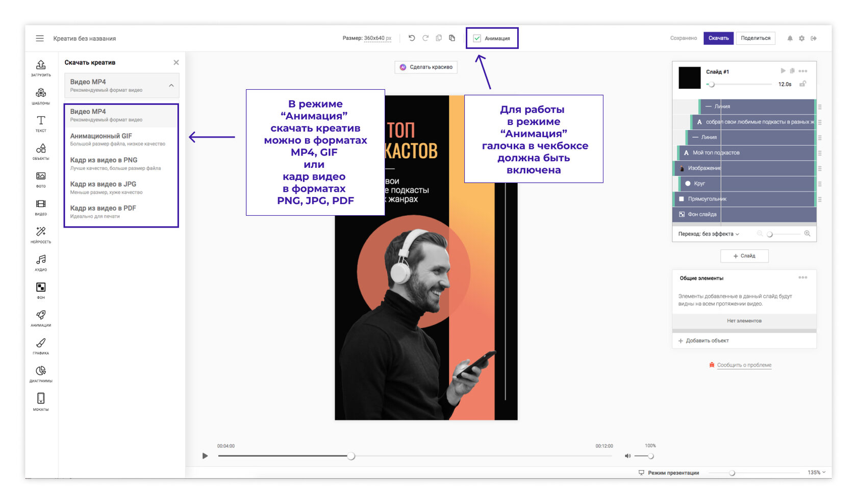Open the Шаблоны templates panel
The width and height of the screenshot is (857, 504).
pyautogui.click(x=41, y=95)
